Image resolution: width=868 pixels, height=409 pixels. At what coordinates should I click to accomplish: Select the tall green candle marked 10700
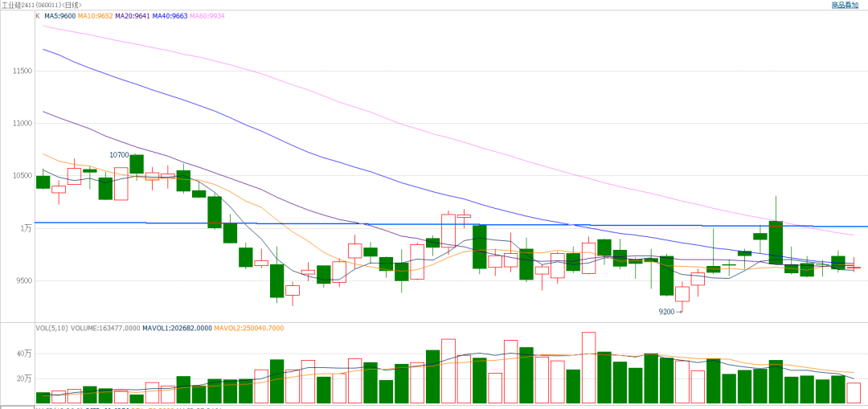(137, 165)
